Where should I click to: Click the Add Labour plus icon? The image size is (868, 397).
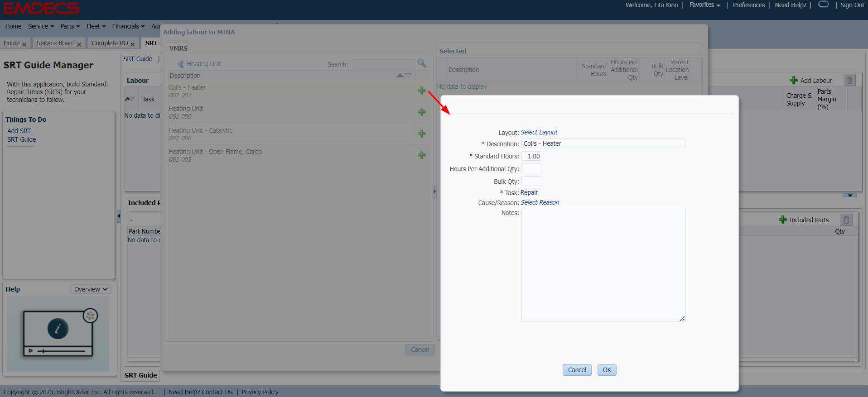(794, 80)
